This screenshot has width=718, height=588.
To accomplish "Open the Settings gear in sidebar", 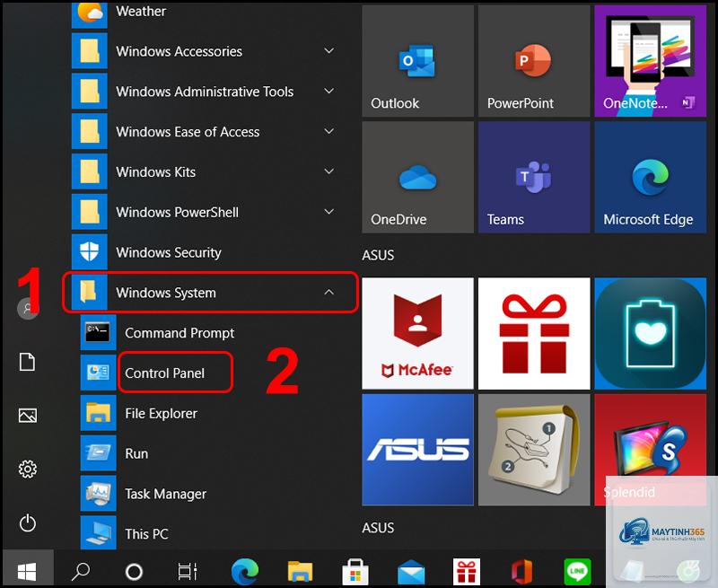I will (x=28, y=470).
